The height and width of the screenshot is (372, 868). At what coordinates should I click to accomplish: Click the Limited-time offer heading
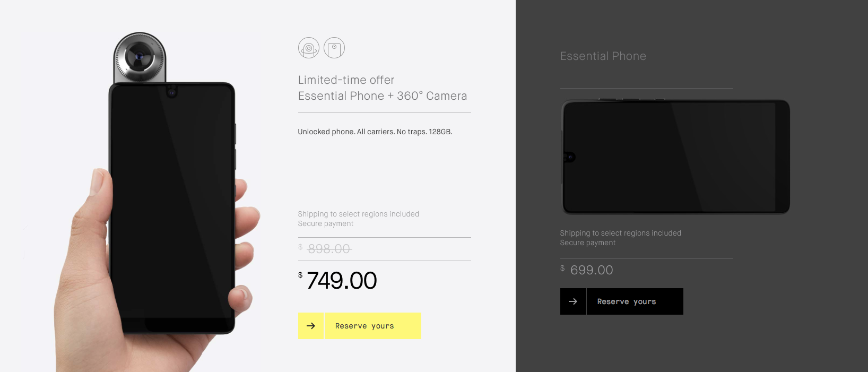tap(346, 80)
